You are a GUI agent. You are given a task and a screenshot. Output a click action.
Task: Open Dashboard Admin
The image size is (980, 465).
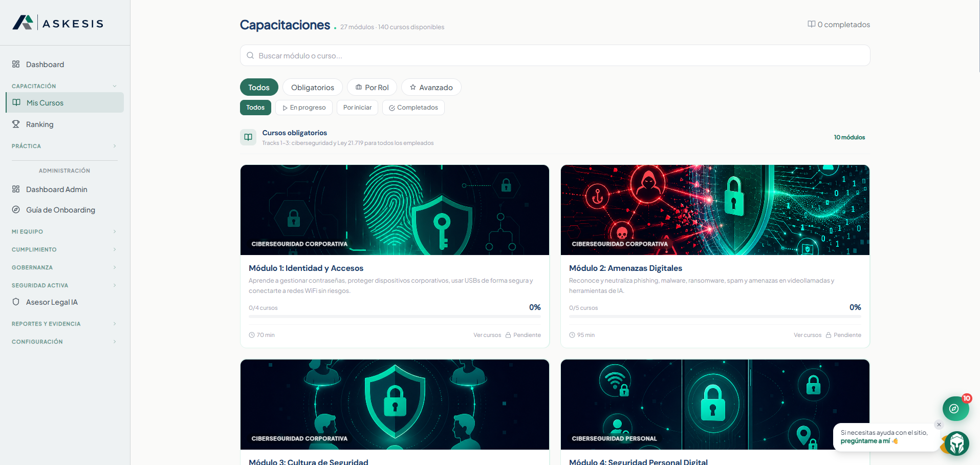(x=64, y=189)
